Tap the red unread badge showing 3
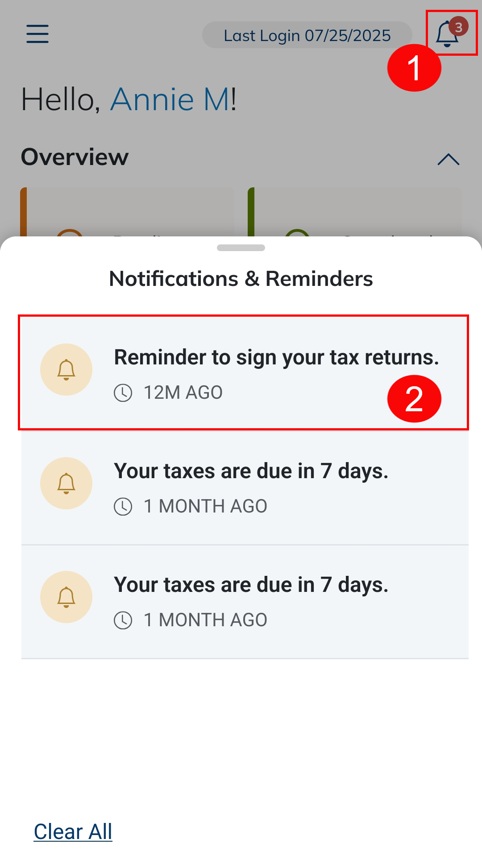Image resolution: width=482 pixels, height=868 pixels. 458,27
